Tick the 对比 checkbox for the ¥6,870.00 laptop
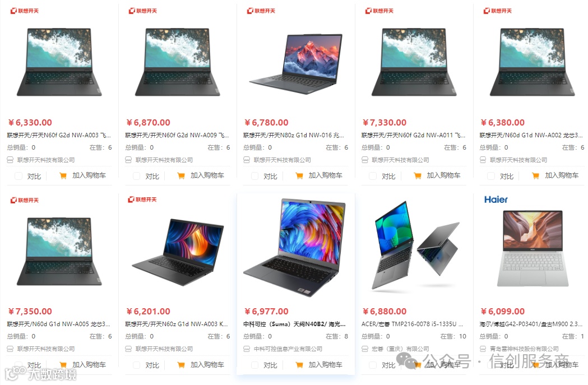Image resolution: width=588 pixels, height=385 pixels. click(x=137, y=176)
